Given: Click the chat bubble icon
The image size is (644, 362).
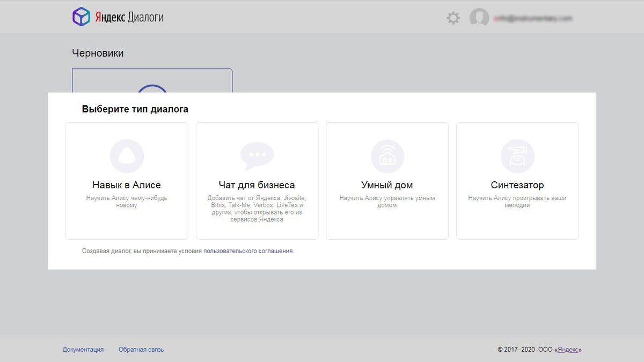Looking at the screenshot, I should point(257,156).
